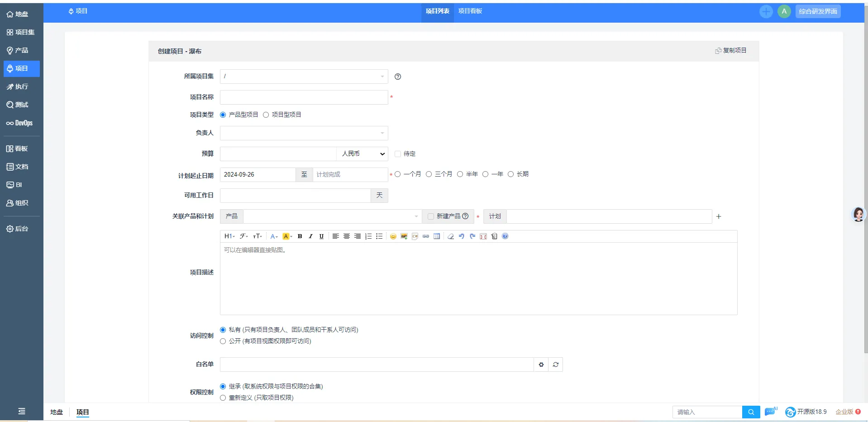Open the AI chat assistant icon
The width and height of the screenshot is (868, 422).
(x=771, y=412)
